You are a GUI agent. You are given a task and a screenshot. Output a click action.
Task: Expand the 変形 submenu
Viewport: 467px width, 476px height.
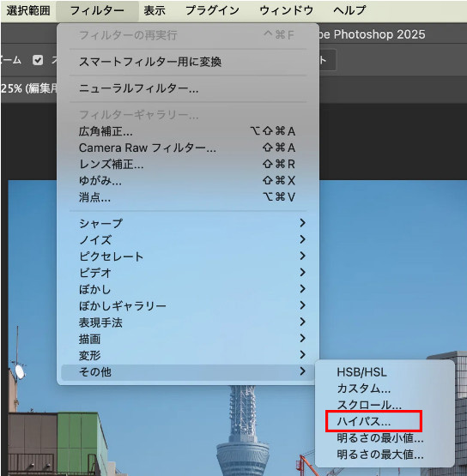coord(188,355)
